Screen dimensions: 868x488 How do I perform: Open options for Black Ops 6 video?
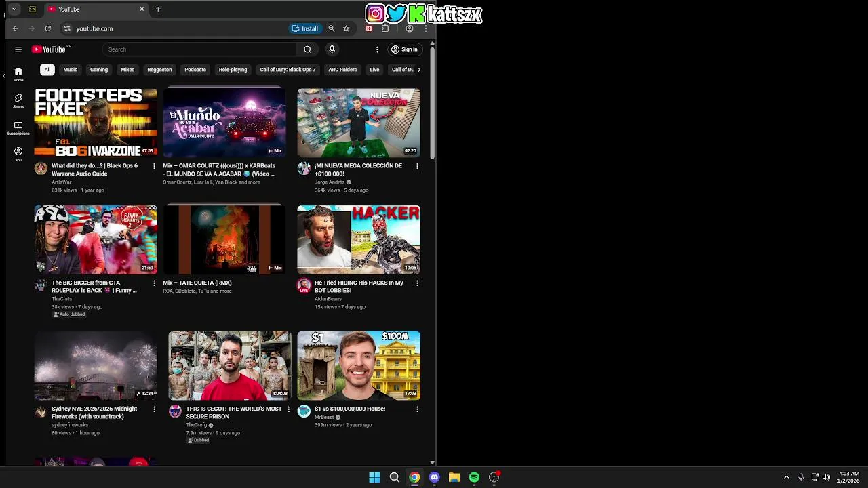[154, 166]
